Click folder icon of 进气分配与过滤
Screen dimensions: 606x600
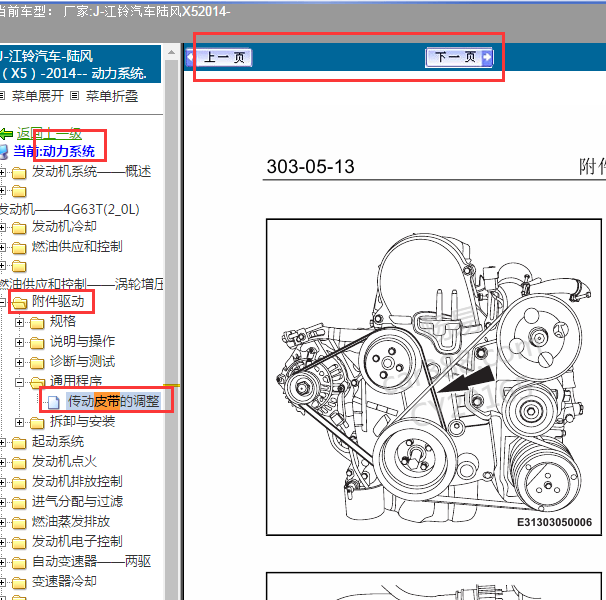click(x=19, y=503)
